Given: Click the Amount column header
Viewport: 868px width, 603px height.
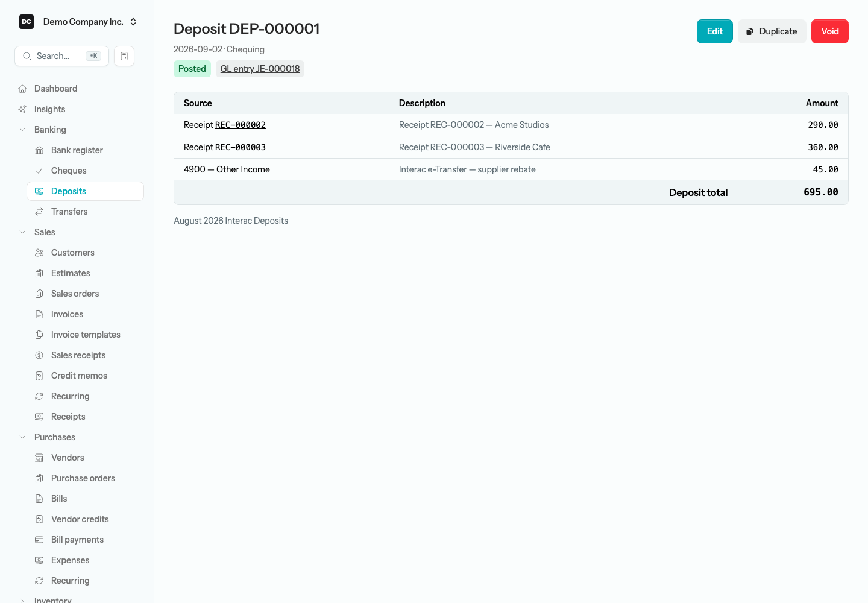Looking at the screenshot, I should click(x=822, y=103).
